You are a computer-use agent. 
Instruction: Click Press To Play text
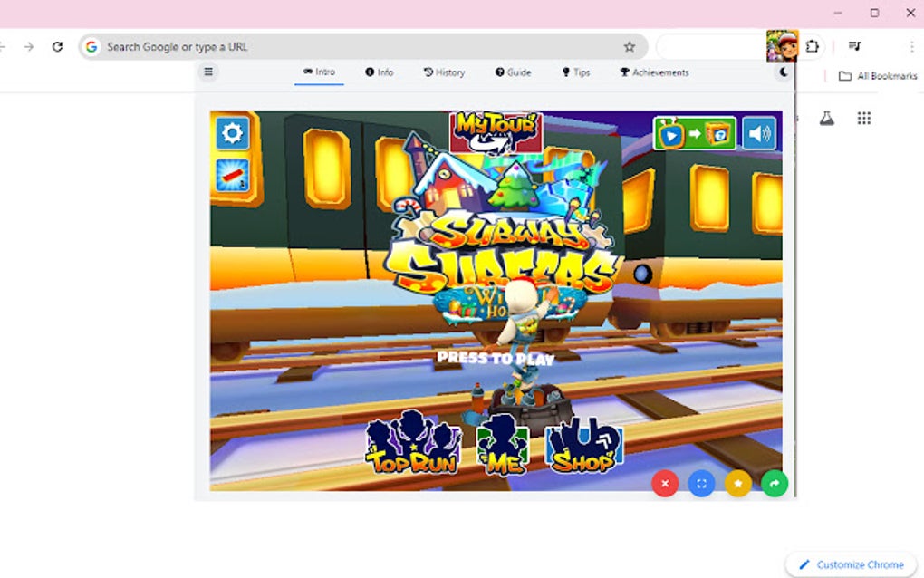pyautogui.click(x=496, y=358)
